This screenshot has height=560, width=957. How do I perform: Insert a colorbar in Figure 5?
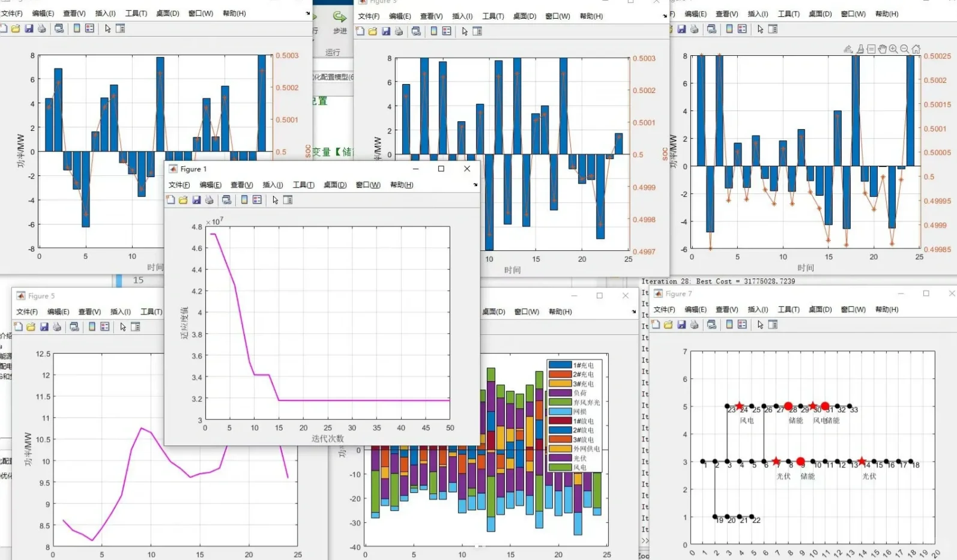pyautogui.click(x=92, y=327)
